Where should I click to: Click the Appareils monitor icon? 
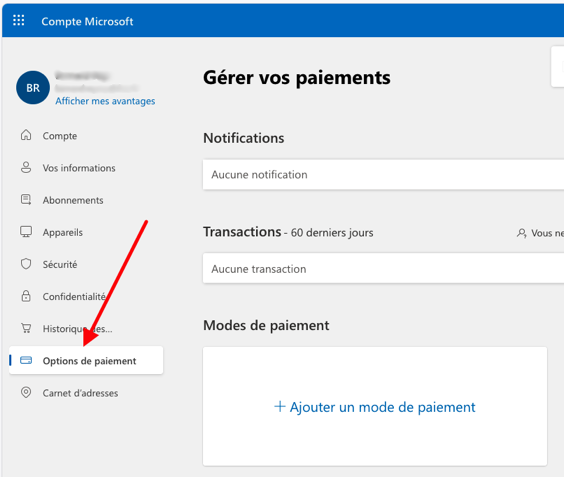[x=26, y=232]
